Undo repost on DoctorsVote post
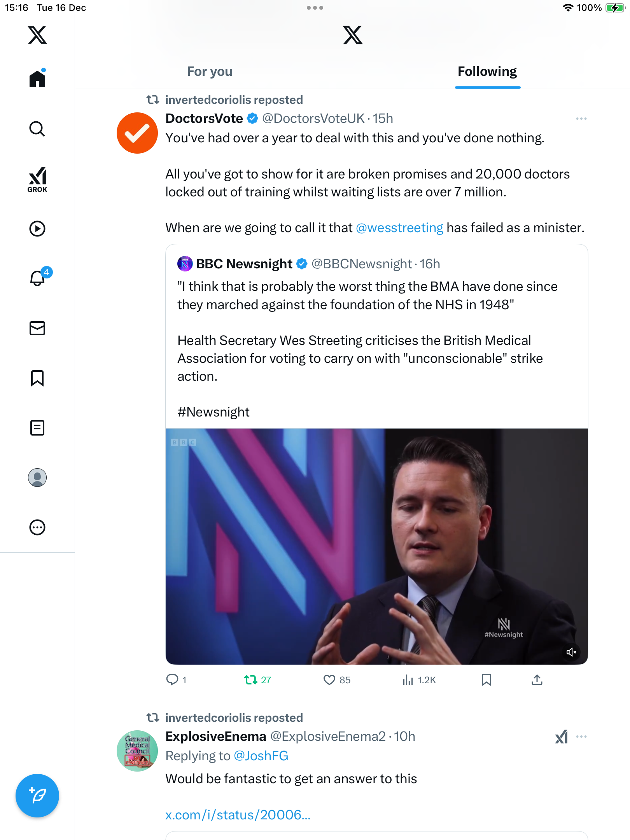The image size is (630, 840). (251, 680)
